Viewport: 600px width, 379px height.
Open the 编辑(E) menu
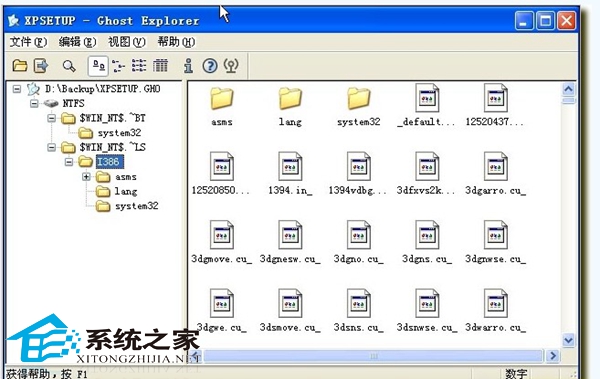click(77, 42)
